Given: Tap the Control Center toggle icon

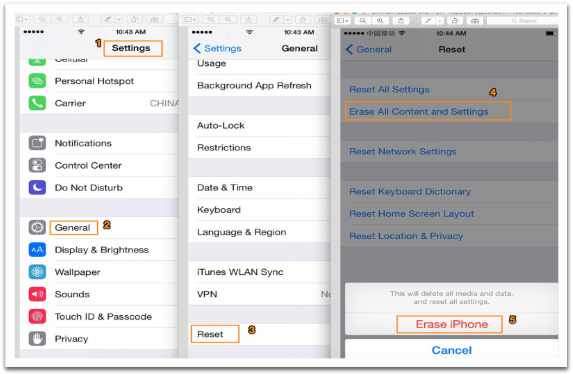Looking at the screenshot, I should [37, 165].
